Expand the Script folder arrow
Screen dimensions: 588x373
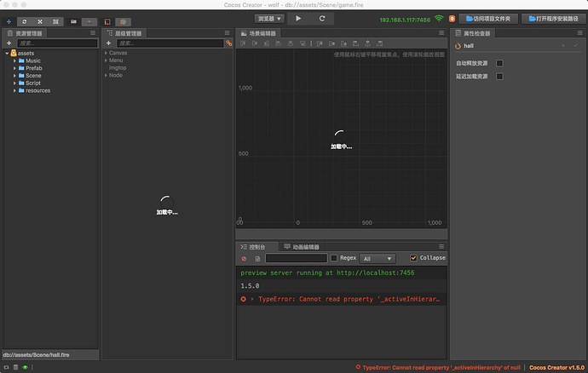[x=14, y=83]
